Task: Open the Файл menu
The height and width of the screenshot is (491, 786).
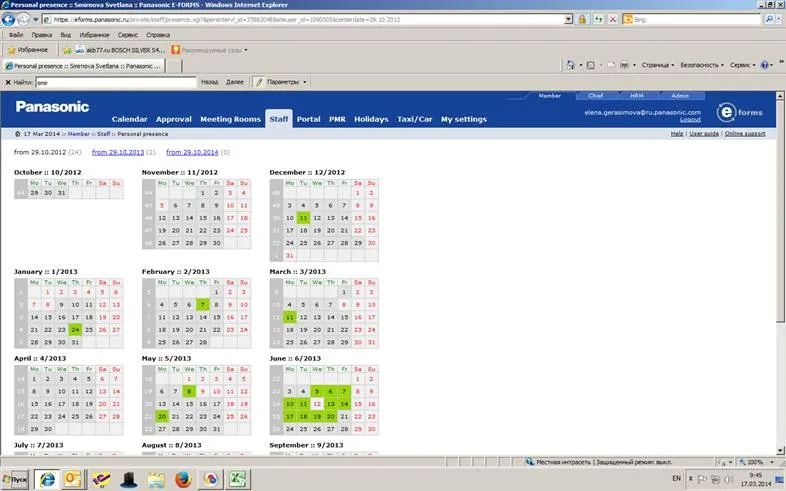Action: coord(16,35)
